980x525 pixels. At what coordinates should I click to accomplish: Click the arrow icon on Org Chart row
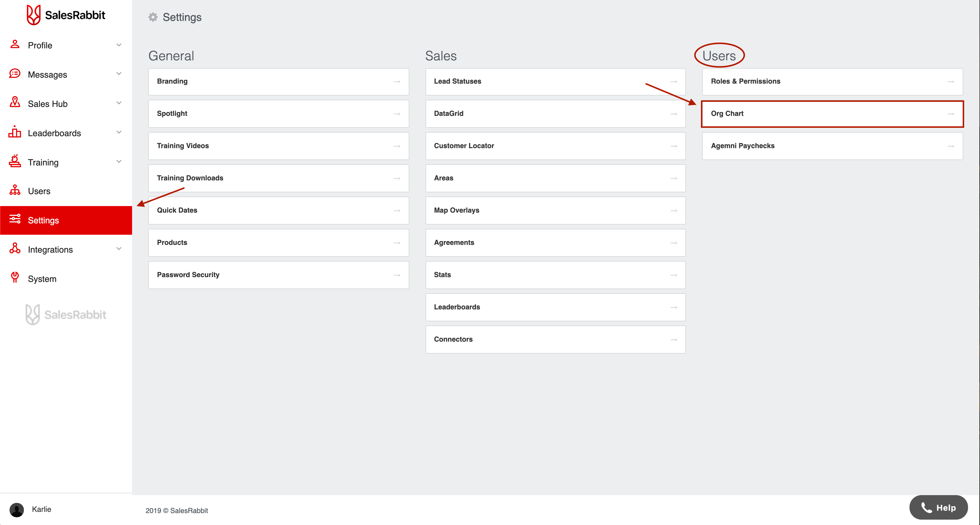click(x=951, y=114)
